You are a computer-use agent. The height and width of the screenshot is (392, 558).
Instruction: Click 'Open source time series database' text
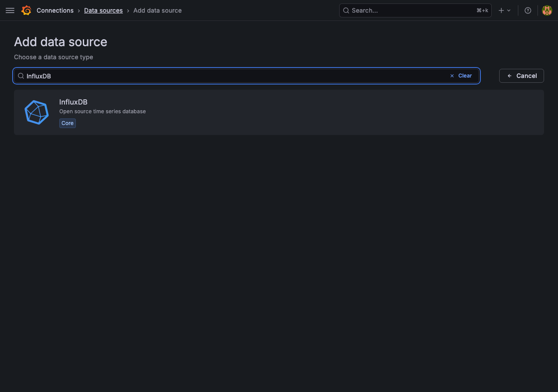(102, 112)
